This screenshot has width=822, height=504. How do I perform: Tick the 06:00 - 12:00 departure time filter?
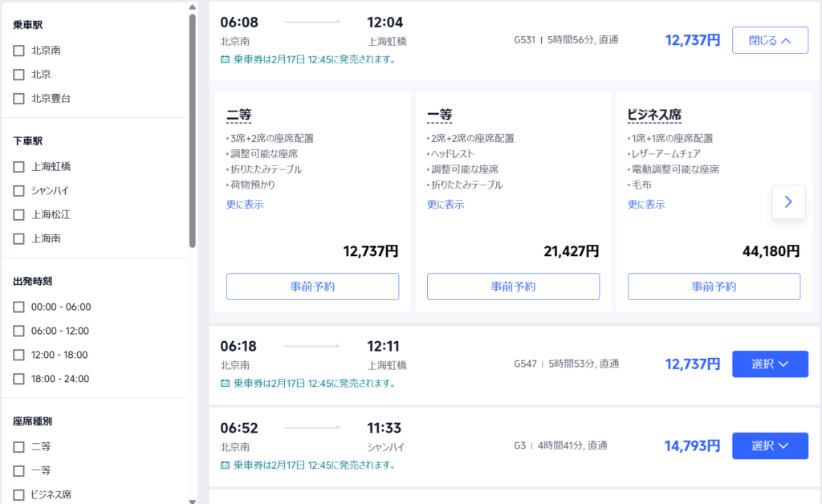[x=18, y=331]
